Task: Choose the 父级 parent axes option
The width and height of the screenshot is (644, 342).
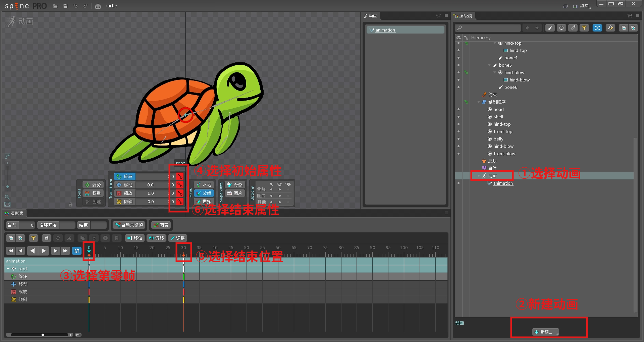Action: (204, 193)
